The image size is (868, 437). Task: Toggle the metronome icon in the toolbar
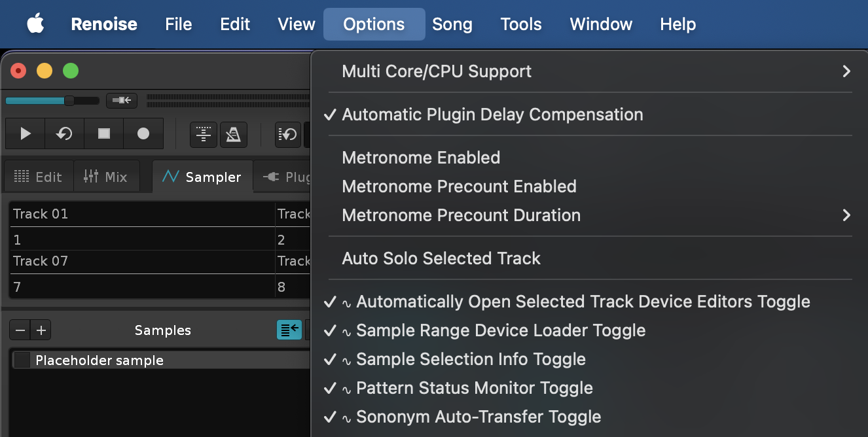pos(234,135)
